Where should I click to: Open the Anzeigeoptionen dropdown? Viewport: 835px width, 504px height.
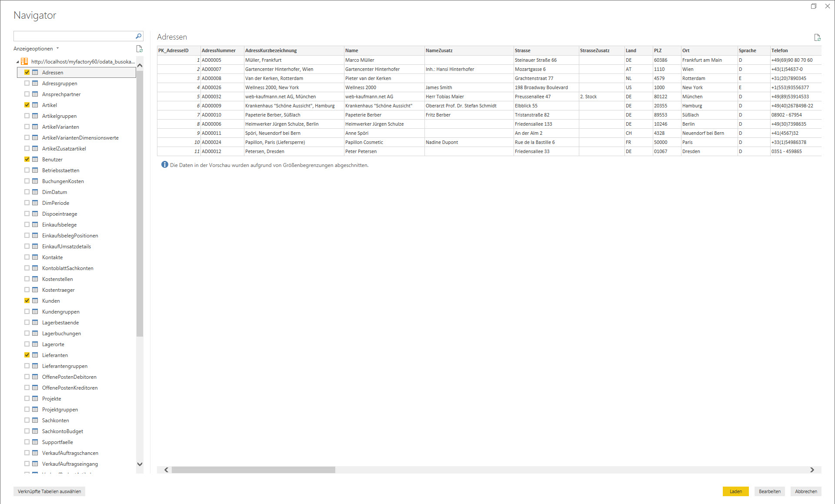pos(36,49)
